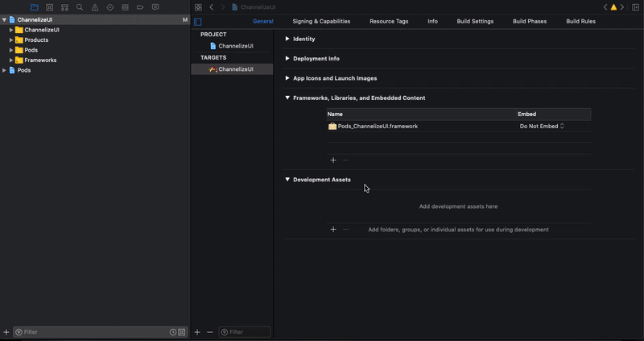Expand the Pods project
This screenshot has height=341, width=644.
4,70
